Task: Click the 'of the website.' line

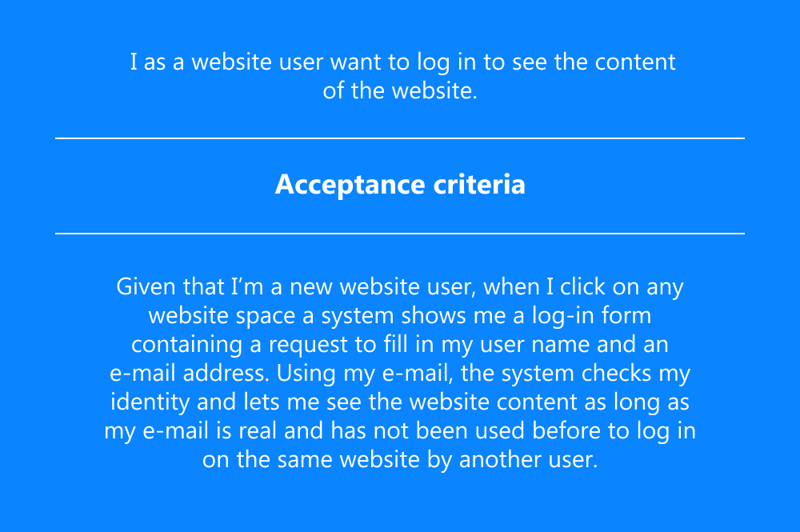Action: [x=400, y=90]
